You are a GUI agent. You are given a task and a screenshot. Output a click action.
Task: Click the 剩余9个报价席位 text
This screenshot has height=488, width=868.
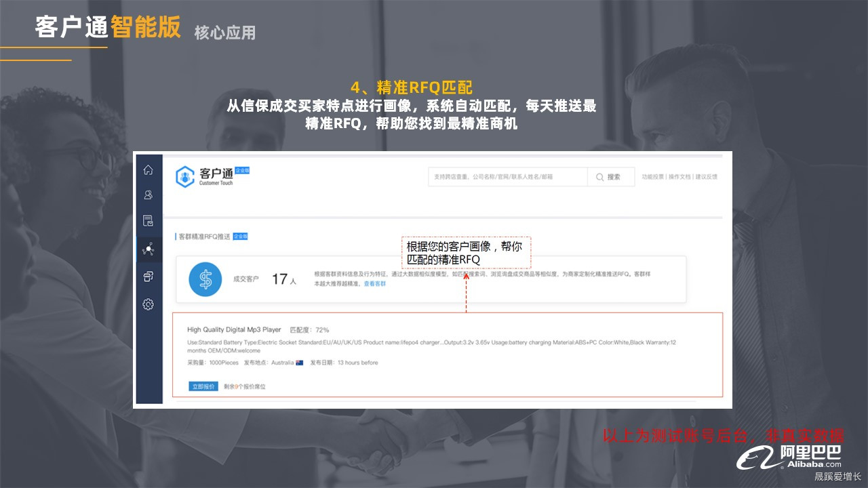click(x=245, y=386)
